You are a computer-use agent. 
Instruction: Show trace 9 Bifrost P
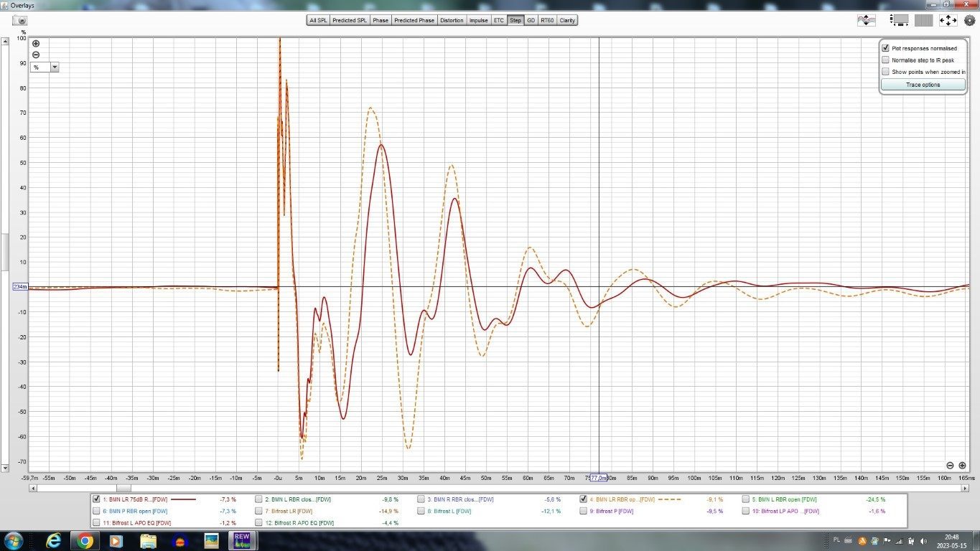click(584, 511)
